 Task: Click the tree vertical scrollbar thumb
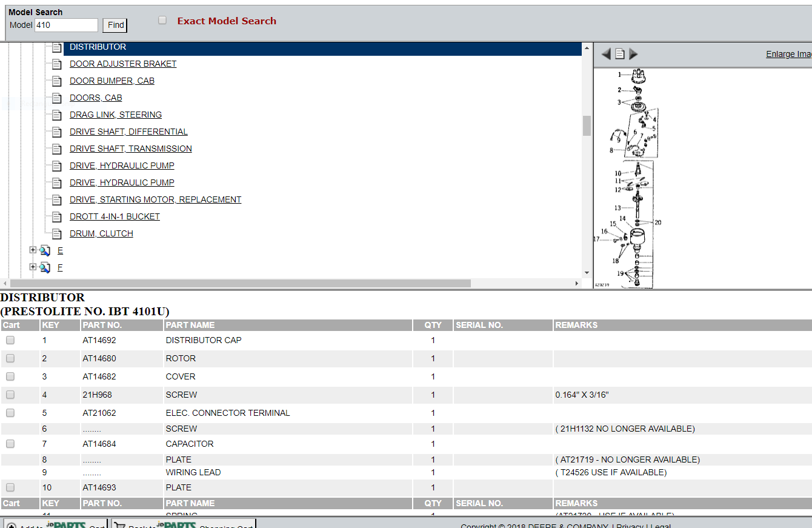click(x=587, y=125)
